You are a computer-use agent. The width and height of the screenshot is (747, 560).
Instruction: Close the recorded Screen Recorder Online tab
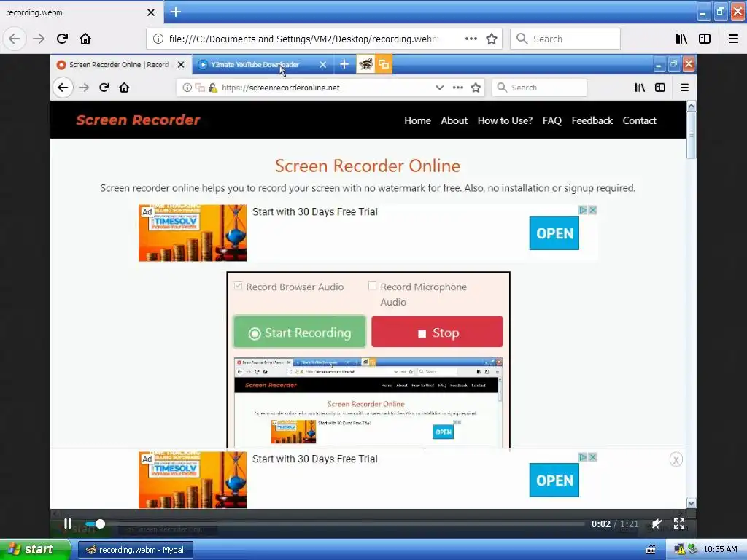click(181, 64)
